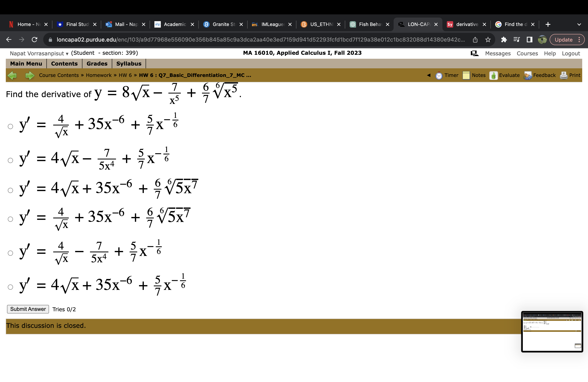Go back with the green left arrow
This screenshot has width=588, height=382.
12,75
